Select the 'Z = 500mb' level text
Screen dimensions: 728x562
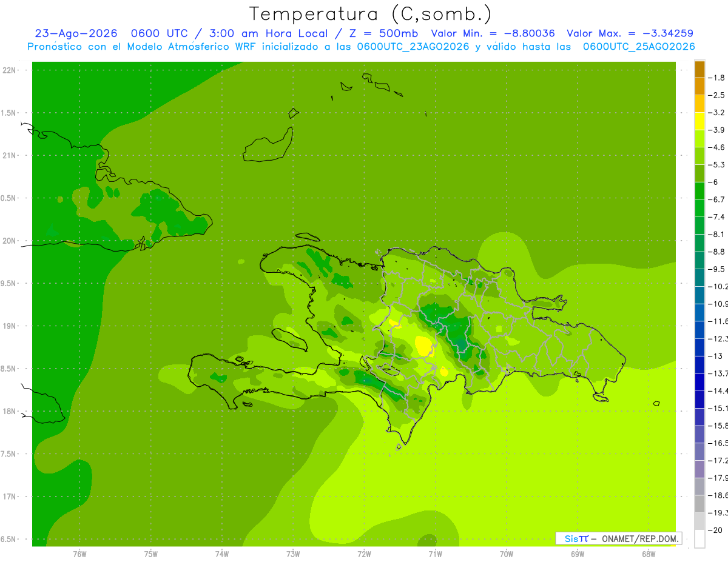[x=384, y=33]
